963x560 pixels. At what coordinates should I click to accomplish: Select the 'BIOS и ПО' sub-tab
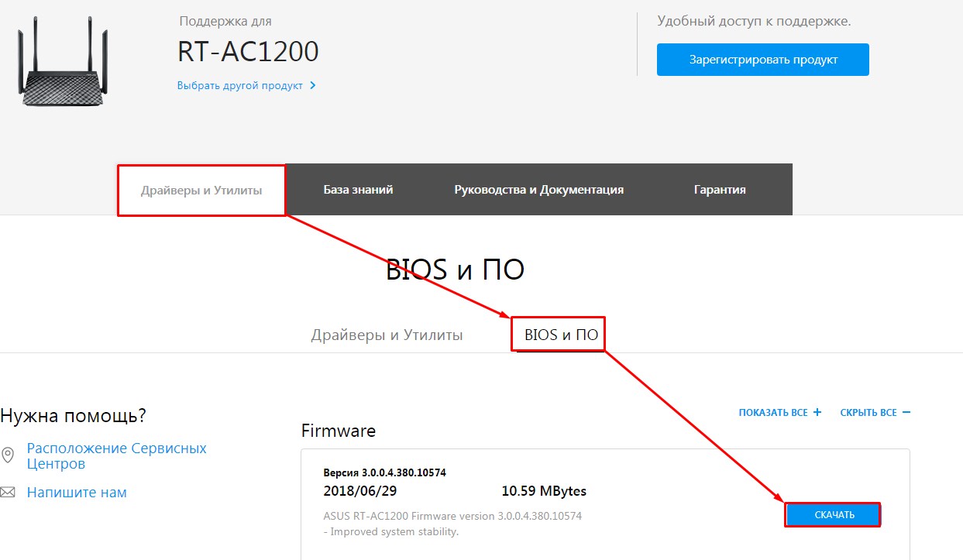(x=562, y=335)
